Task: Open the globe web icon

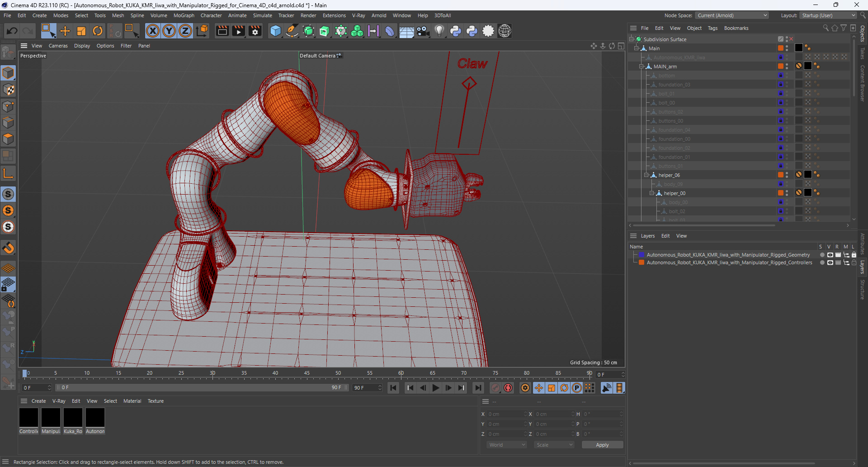Action: [505, 31]
